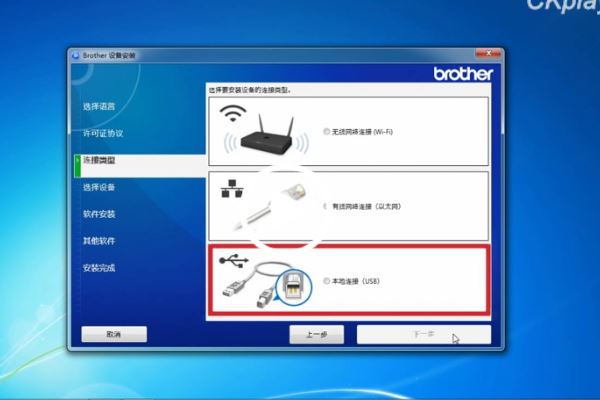Click the 连接类型 step in sidebar
The image size is (600, 400).
[140, 166]
